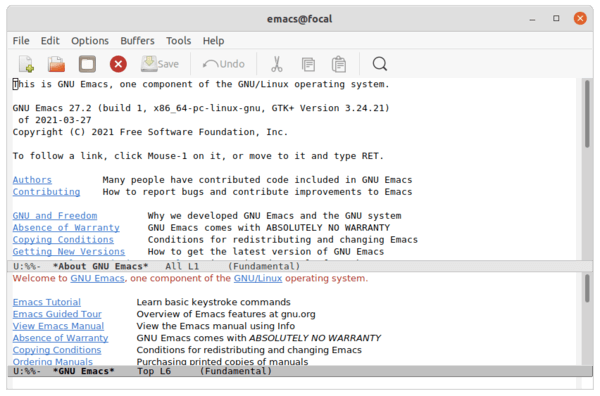Open Copying Conditions in the lower buffer

coord(57,350)
